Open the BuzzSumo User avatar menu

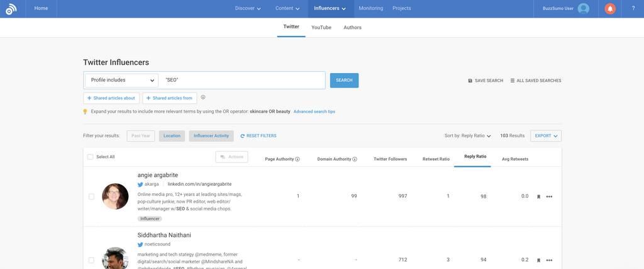tap(584, 9)
